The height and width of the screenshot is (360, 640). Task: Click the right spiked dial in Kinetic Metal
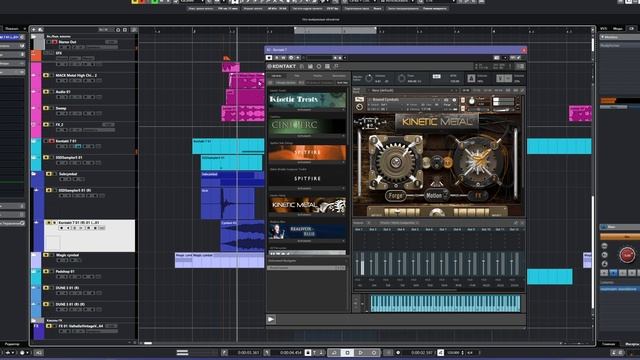pos(478,161)
